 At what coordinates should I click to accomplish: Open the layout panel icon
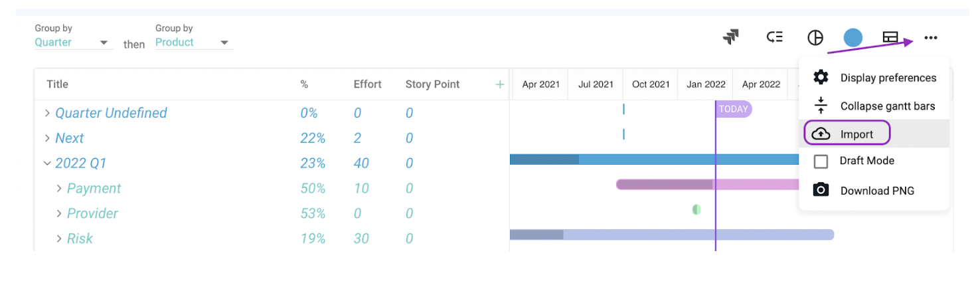click(x=890, y=38)
